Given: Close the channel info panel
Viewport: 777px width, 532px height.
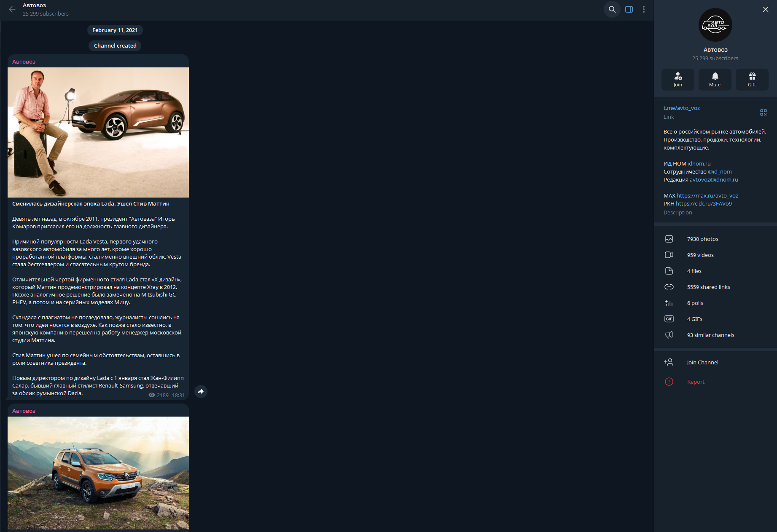Looking at the screenshot, I should click(766, 9).
